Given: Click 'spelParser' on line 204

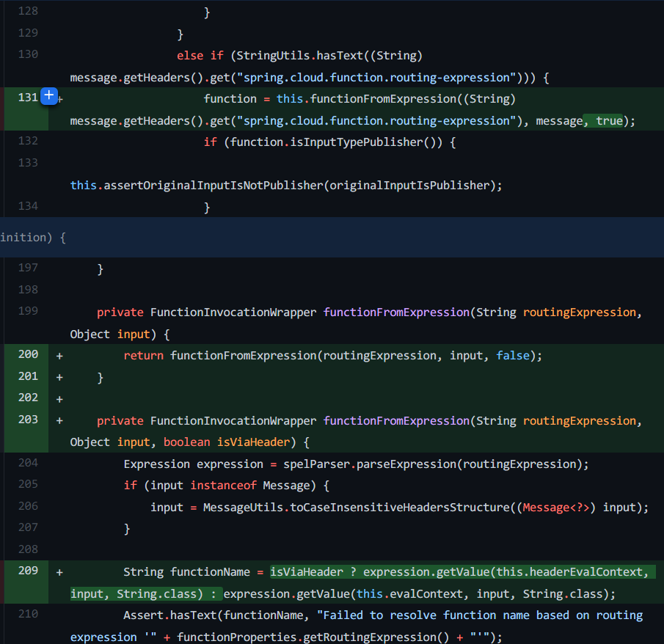Looking at the screenshot, I should click(x=316, y=464).
